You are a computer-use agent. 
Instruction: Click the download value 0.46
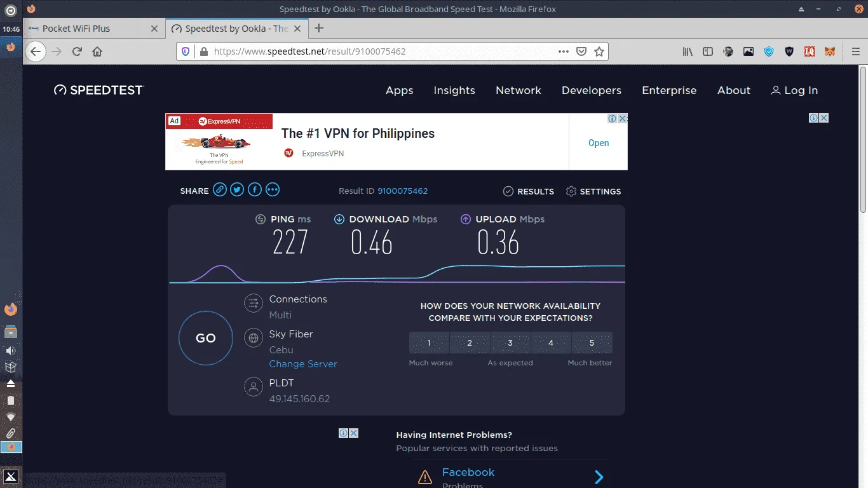pyautogui.click(x=372, y=242)
